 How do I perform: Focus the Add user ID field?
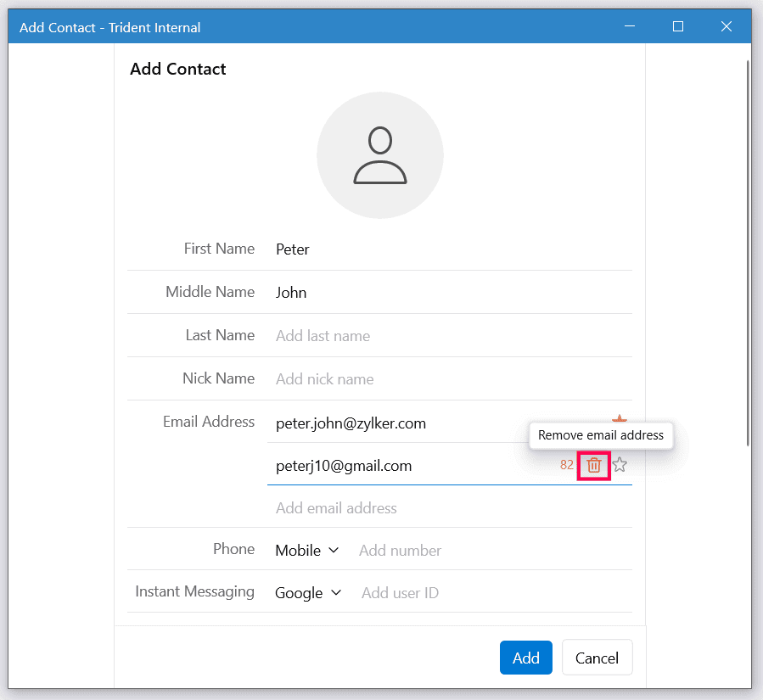(496, 593)
